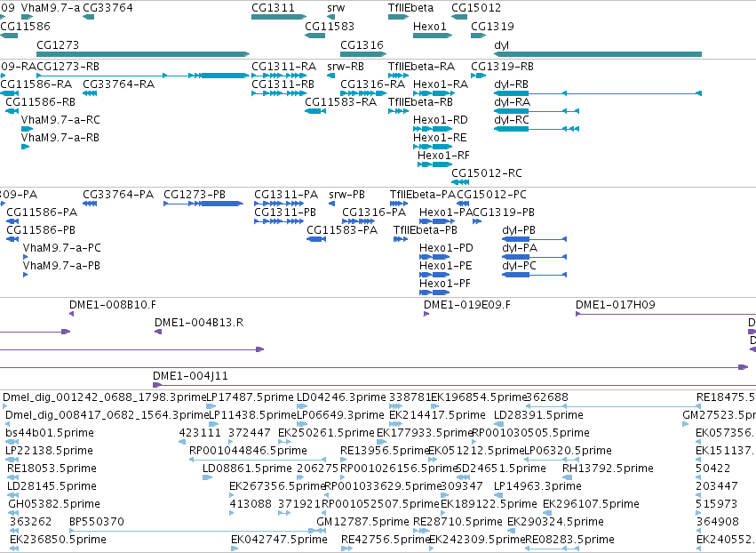Select the dyl-RC transcript
Viewport: 756px width, 553px height.
[x=537, y=129]
